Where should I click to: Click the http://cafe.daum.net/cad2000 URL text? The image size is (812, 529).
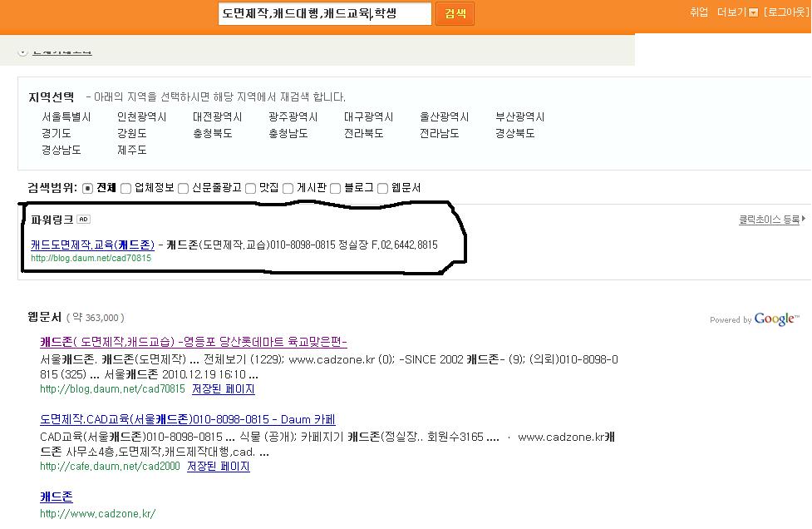pyautogui.click(x=110, y=467)
